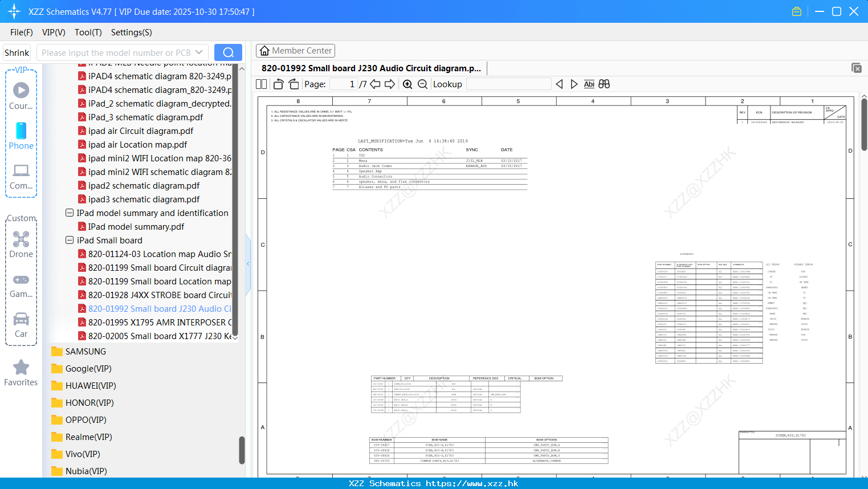
Task: Open ipad3 schematic diagram.pdf
Action: [x=138, y=199]
